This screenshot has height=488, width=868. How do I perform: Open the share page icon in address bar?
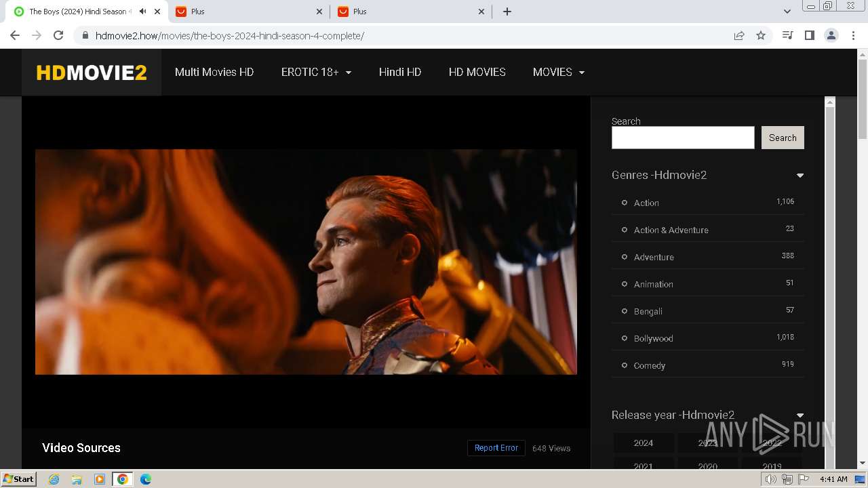739,35
